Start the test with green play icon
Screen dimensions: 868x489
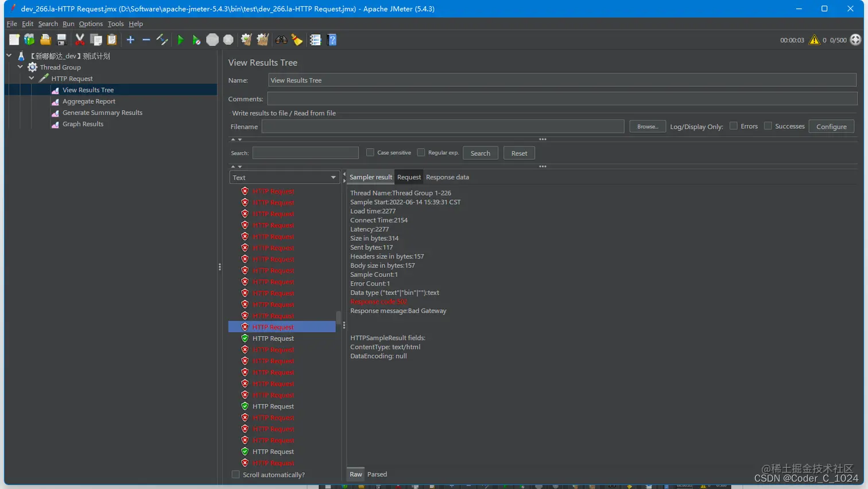pyautogui.click(x=180, y=40)
